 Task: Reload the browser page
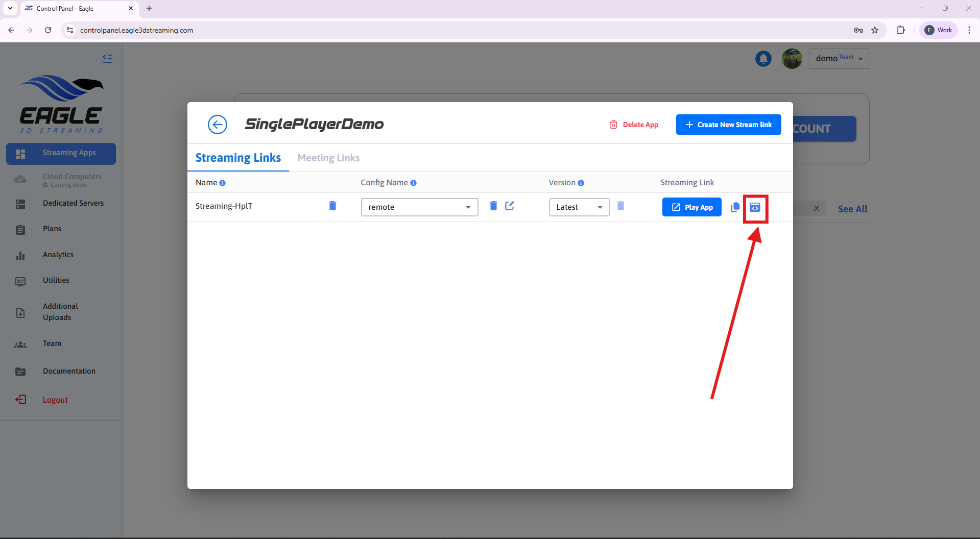tap(48, 30)
